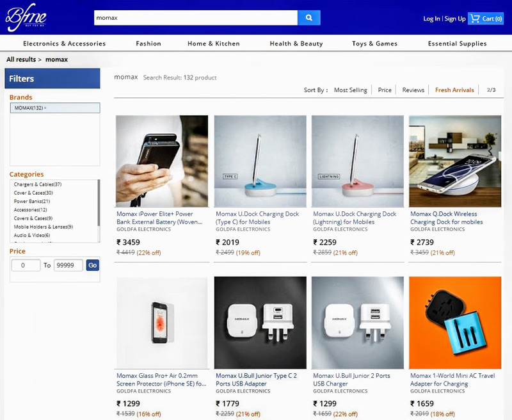Open the Log In link

(431, 19)
